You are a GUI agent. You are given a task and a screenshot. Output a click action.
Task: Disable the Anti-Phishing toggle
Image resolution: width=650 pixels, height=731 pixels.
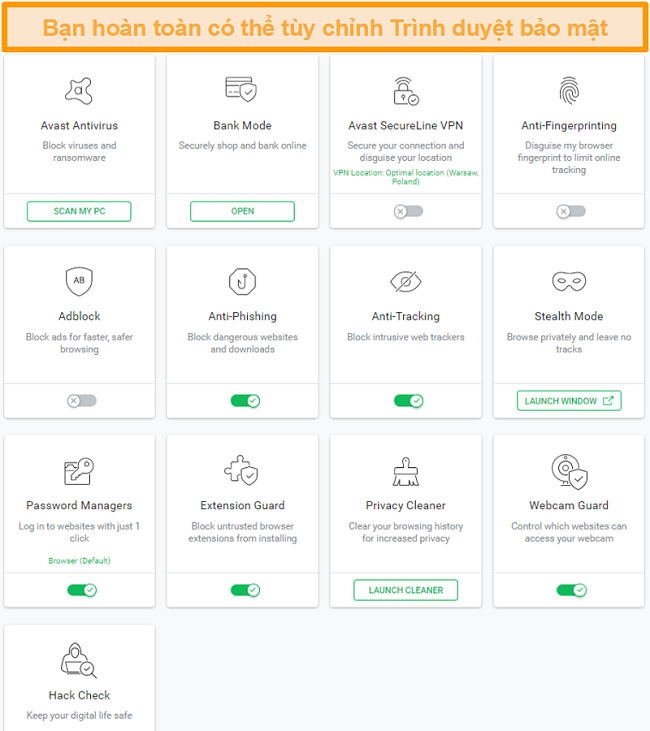click(x=245, y=400)
